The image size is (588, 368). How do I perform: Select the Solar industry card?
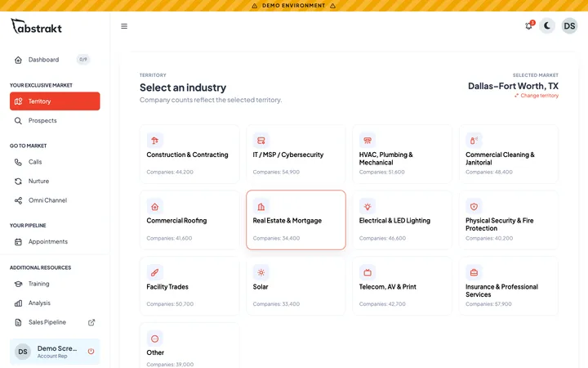(x=296, y=286)
